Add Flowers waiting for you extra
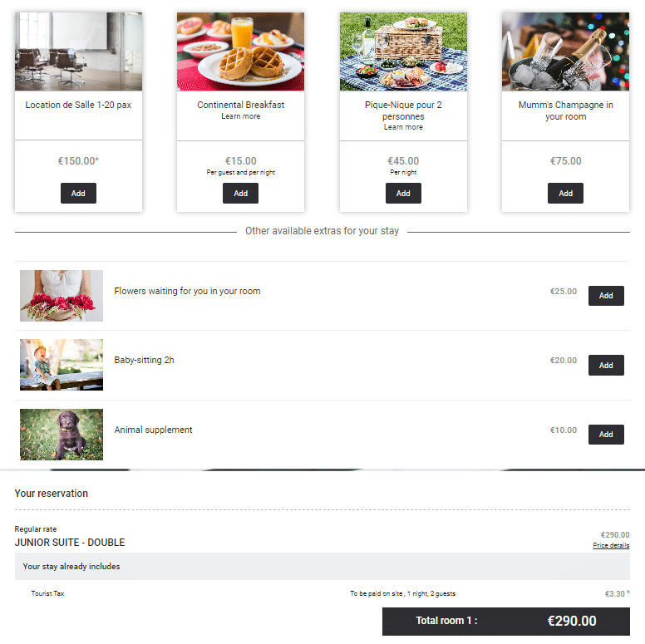This screenshot has height=644, width=645. [606, 296]
